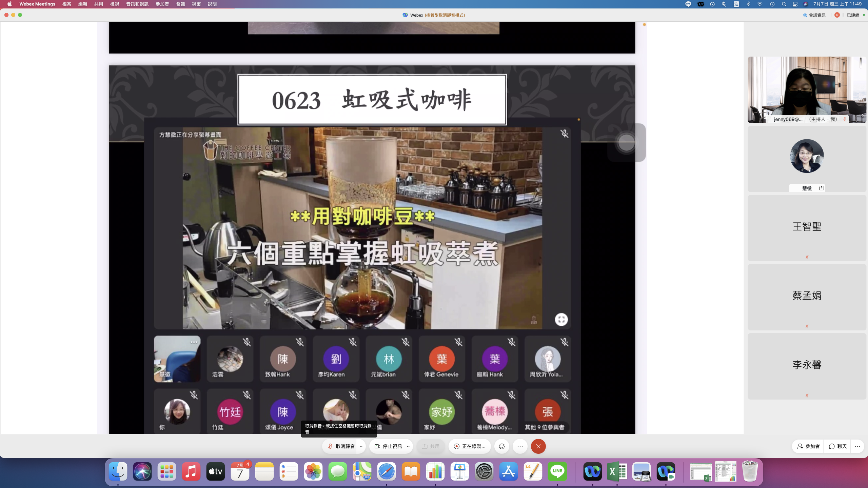Image resolution: width=868 pixels, height=488 pixels.
Task: Open the 聊天 chat panel button
Action: 837,446
